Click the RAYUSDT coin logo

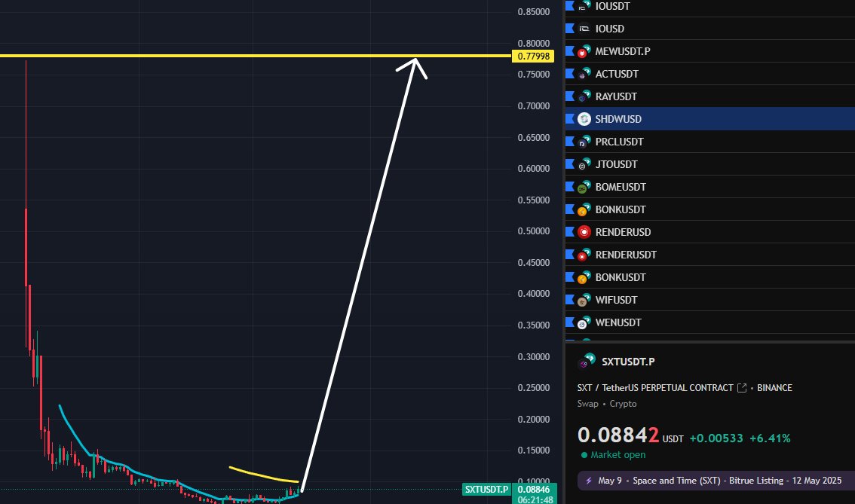pyautogui.click(x=584, y=96)
